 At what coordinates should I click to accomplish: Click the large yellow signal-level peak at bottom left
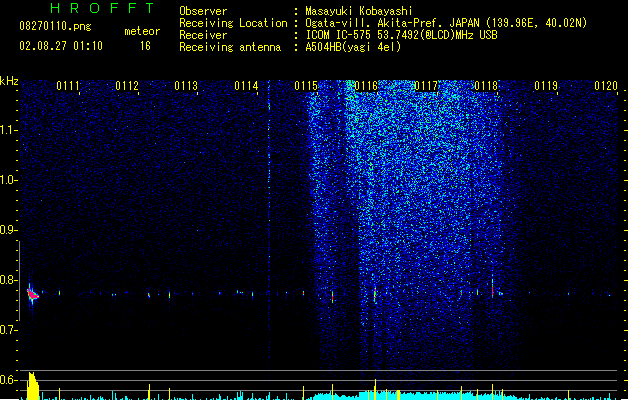coord(32,386)
